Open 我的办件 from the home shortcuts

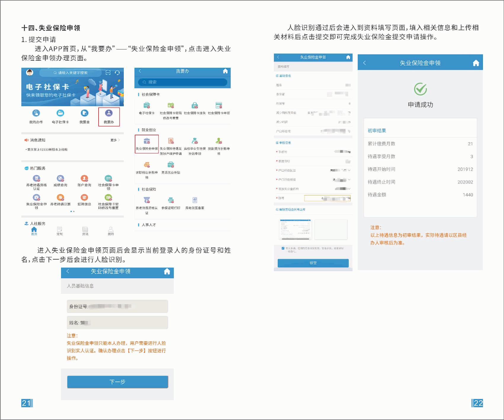tap(36, 113)
